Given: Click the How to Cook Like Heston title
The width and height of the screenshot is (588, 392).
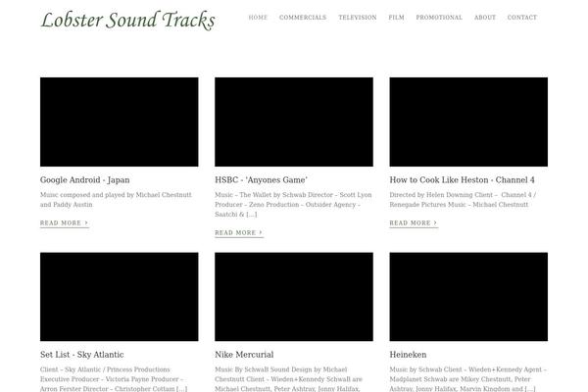Looking at the screenshot, I should tap(462, 180).
